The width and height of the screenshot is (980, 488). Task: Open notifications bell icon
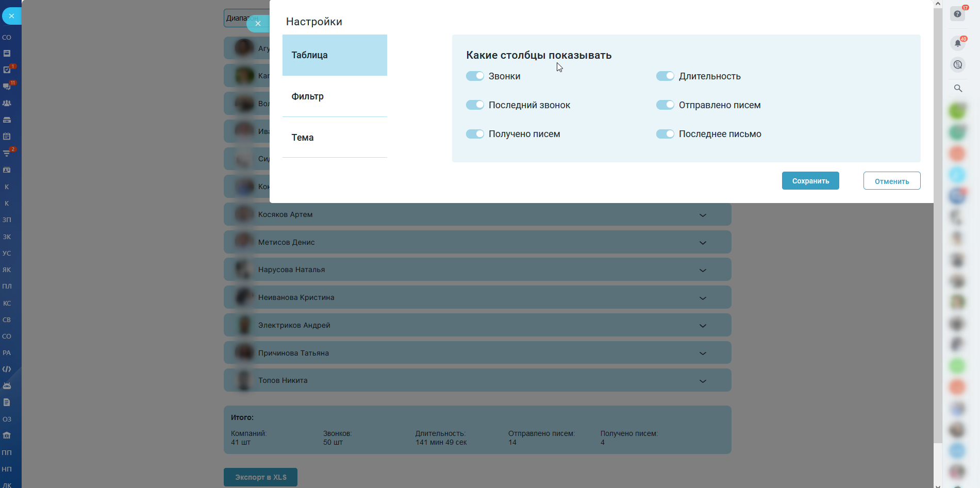pyautogui.click(x=957, y=43)
